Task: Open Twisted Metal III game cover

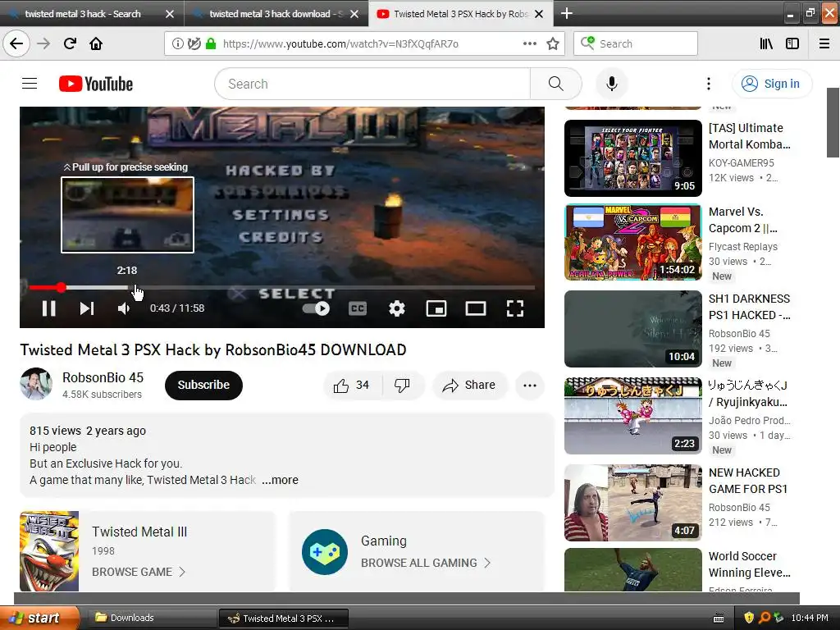Action: click(x=49, y=551)
